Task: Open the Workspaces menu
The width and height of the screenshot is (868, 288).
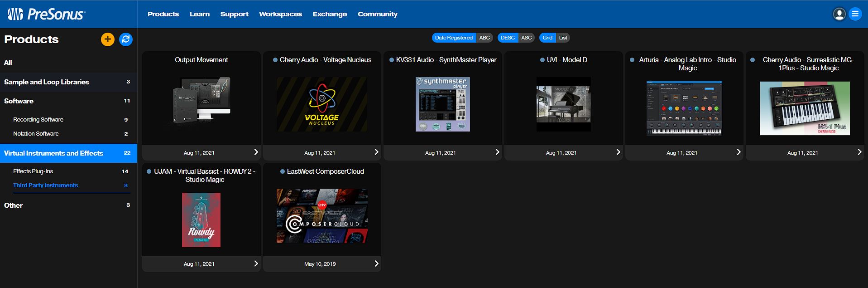Action: click(280, 14)
